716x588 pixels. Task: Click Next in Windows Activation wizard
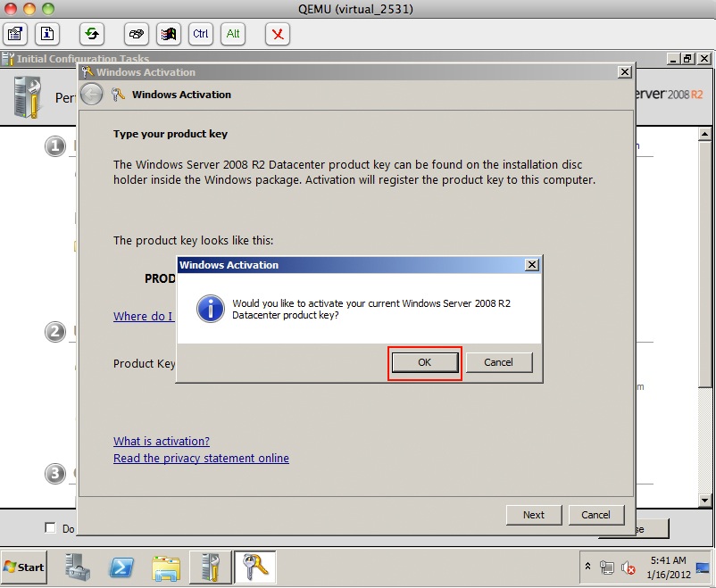[x=534, y=515]
